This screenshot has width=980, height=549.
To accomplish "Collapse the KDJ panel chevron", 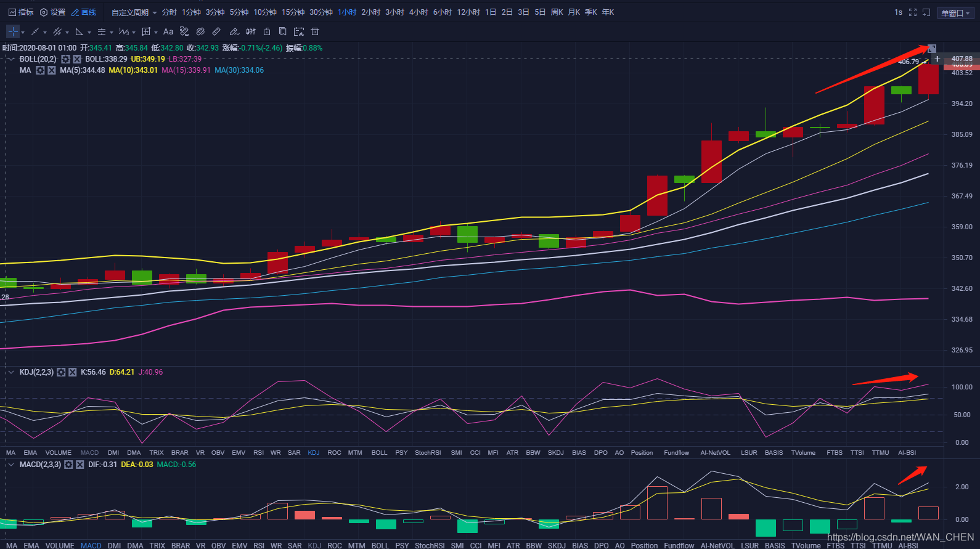I will point(11,372).
